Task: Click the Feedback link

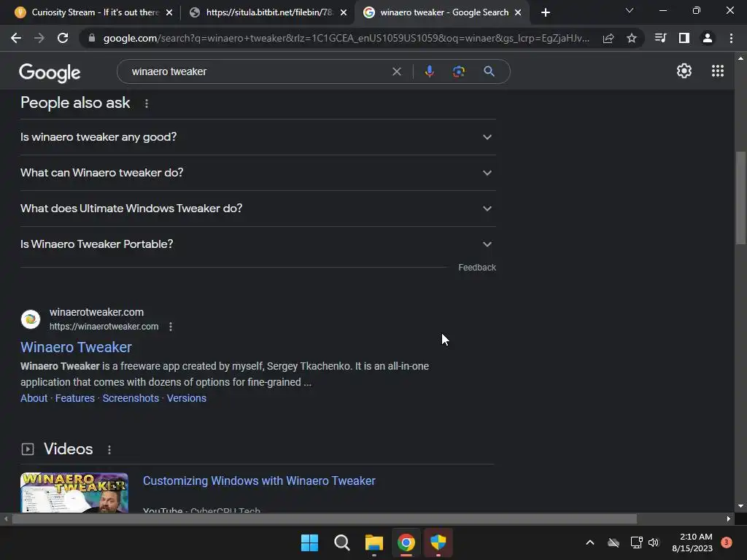Action: [477, 268]
